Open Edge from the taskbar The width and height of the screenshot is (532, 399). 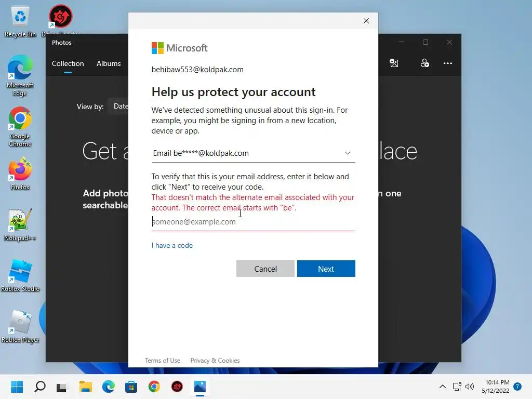109,387
